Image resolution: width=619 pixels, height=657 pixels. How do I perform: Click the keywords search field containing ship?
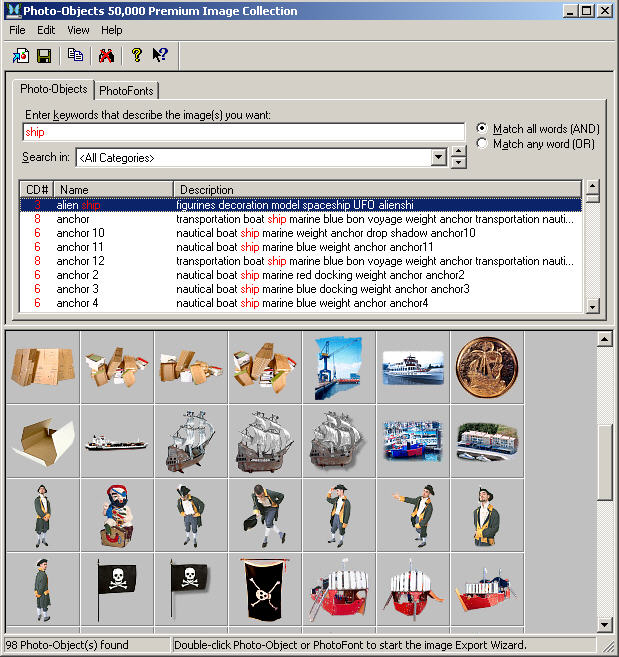(x=243, y=132)
